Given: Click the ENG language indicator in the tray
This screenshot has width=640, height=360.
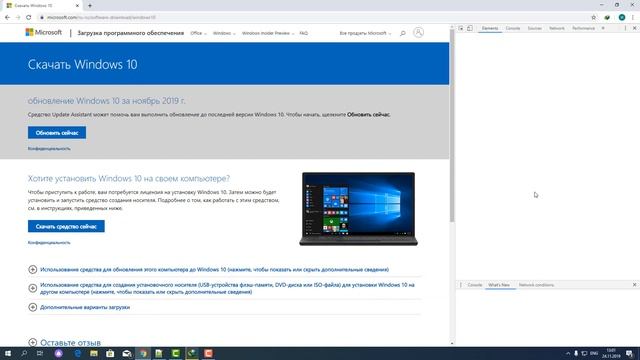Looking at the screenshot, I should pos(594,353).
